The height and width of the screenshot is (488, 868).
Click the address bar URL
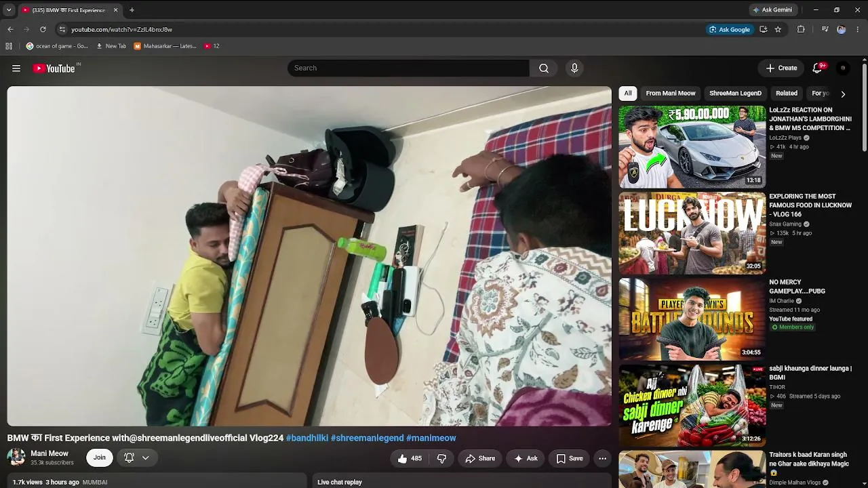[121, 30]
